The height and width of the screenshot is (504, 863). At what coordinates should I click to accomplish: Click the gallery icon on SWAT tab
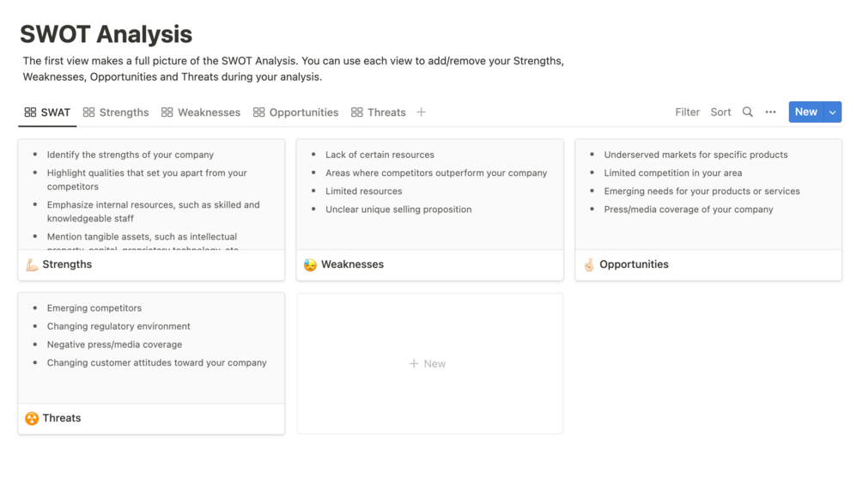pyautogui.click(x=30, y=112)
